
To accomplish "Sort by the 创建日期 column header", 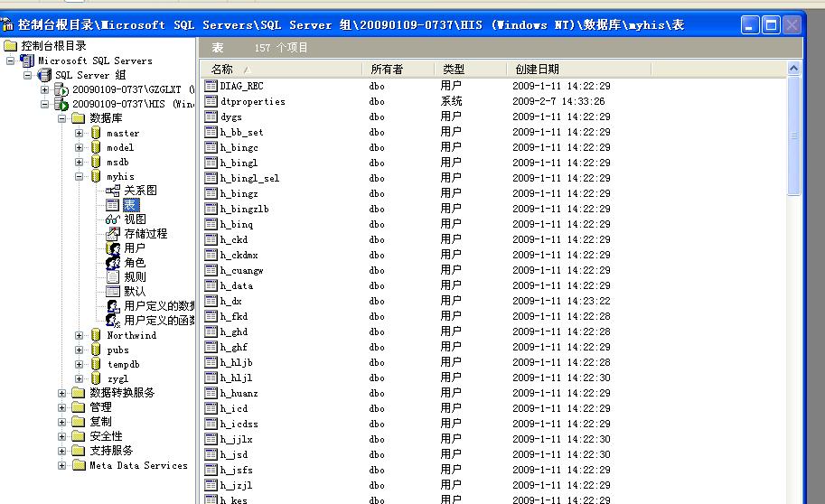I will (578, 69).
